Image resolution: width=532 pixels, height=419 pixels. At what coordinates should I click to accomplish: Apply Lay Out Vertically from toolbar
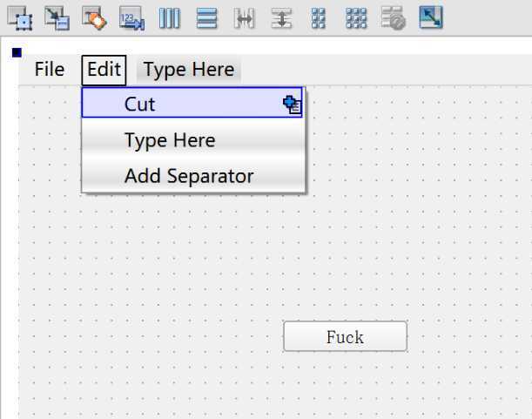(x=206, y=18)
